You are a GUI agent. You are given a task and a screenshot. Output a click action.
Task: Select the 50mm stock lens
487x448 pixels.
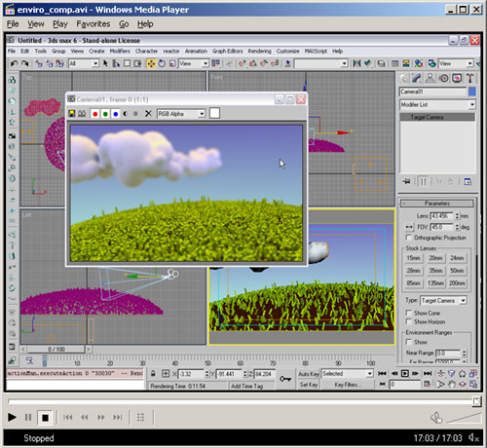[457, 271]
